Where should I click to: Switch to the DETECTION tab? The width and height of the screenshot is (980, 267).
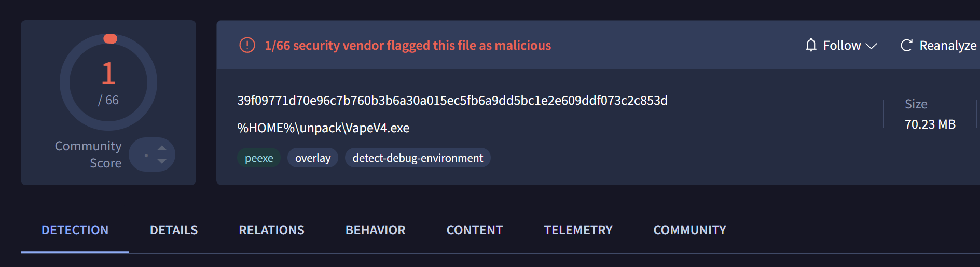pos(75,230)
